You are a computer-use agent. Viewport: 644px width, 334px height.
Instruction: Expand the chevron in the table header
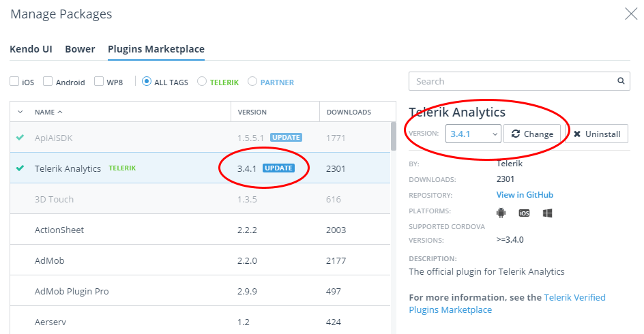(x=20, y=112)
